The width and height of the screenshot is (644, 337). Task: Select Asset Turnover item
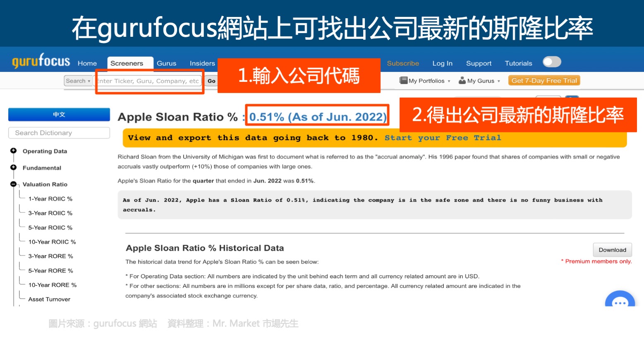pyautogui.click(x=49, y=299)
